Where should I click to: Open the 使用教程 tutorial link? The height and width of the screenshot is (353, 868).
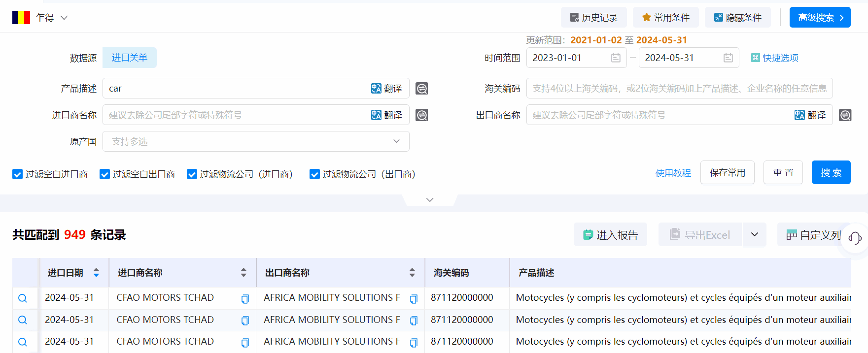673,173
